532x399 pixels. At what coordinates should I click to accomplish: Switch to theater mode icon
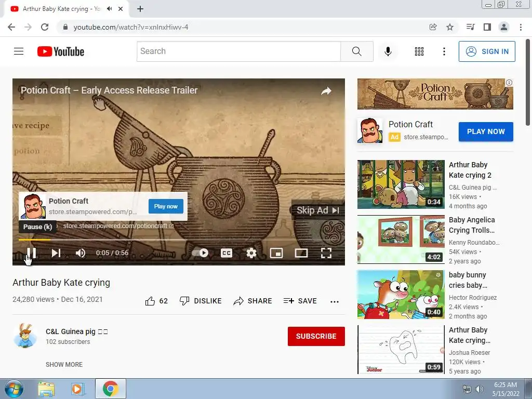coord(301,253)
